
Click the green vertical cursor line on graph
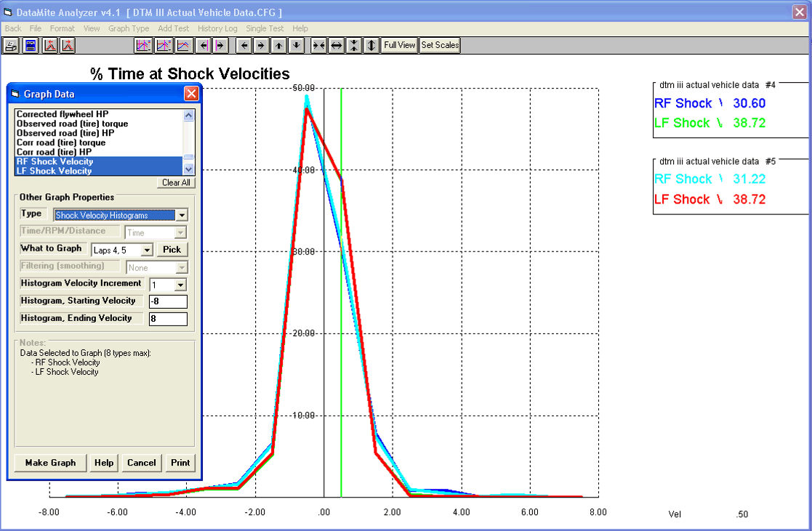[x=341, y=293]
